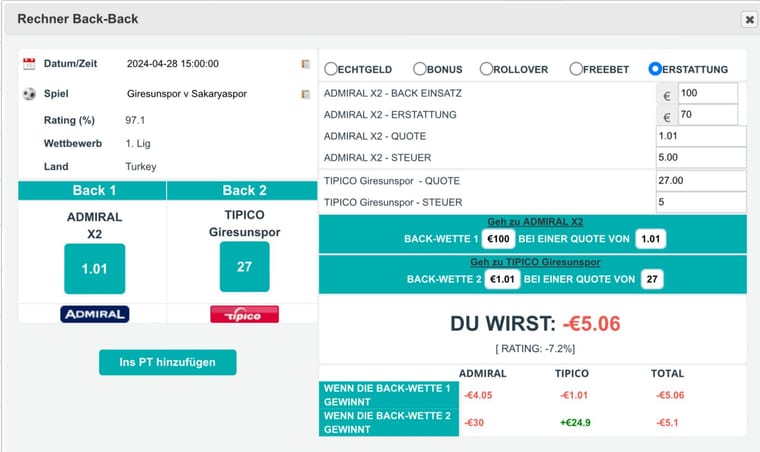Click the TOTAL column header

coord(667,374)
